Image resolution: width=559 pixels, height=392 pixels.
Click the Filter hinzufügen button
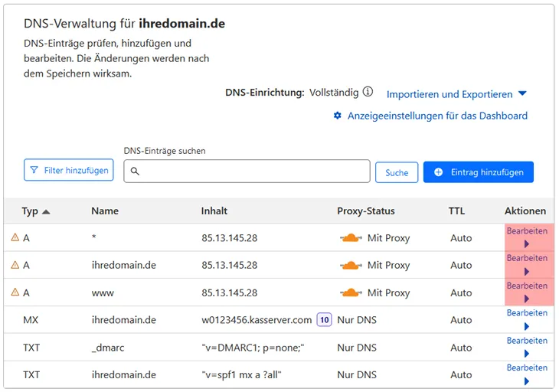tap(69, 170)
